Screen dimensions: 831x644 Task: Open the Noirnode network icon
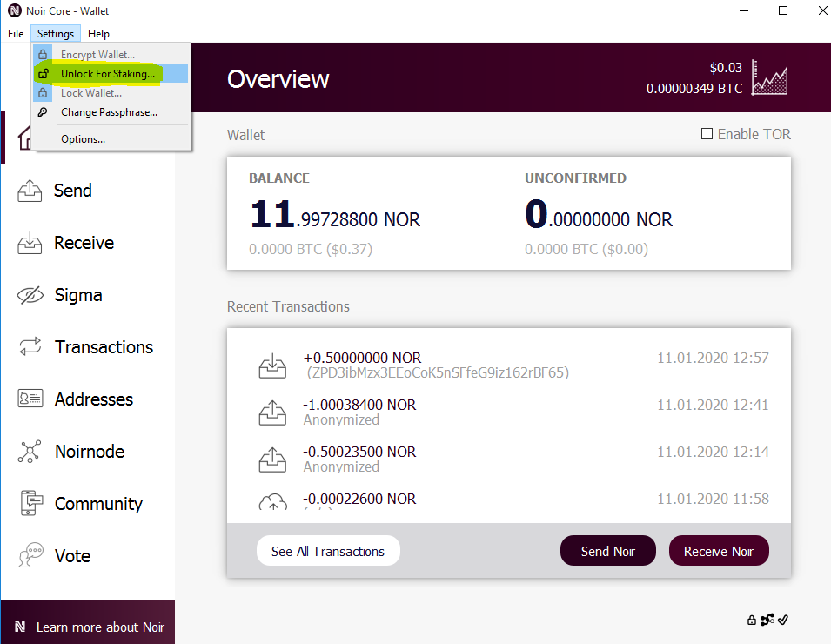pyautogui.click(x=30, y=452)
